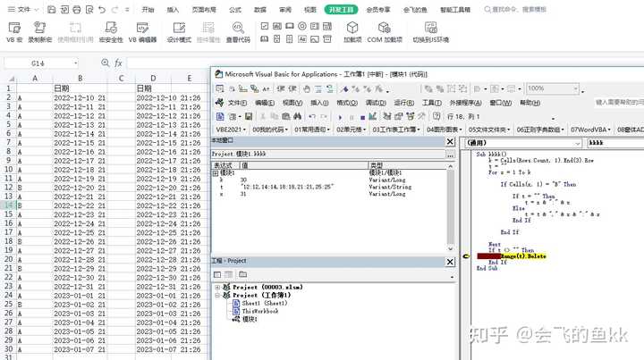Click the fx insert function icon

coord(118,63)
